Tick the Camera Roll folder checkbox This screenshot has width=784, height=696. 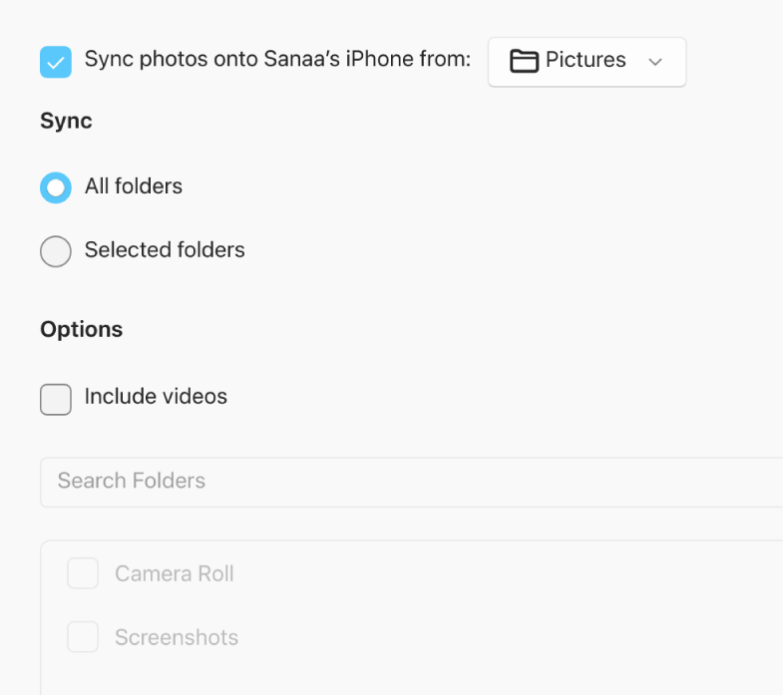tap(83, 574)
